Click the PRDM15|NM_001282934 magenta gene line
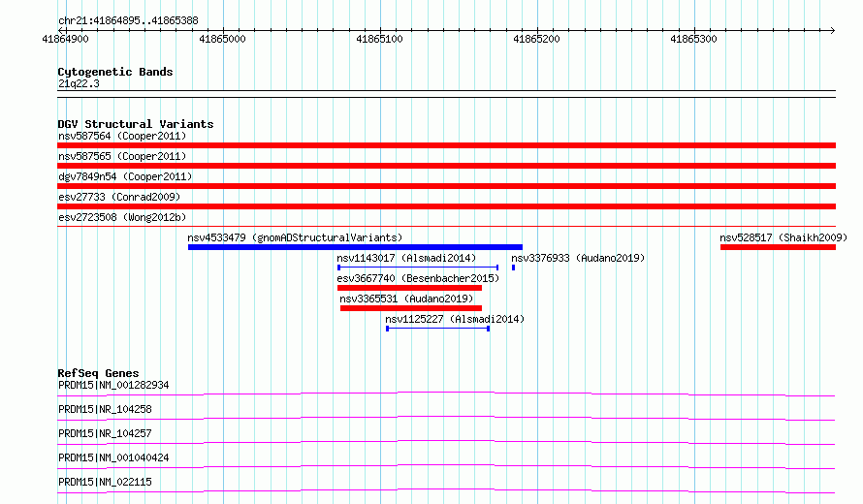863x504 pixels. click(446, 394)
